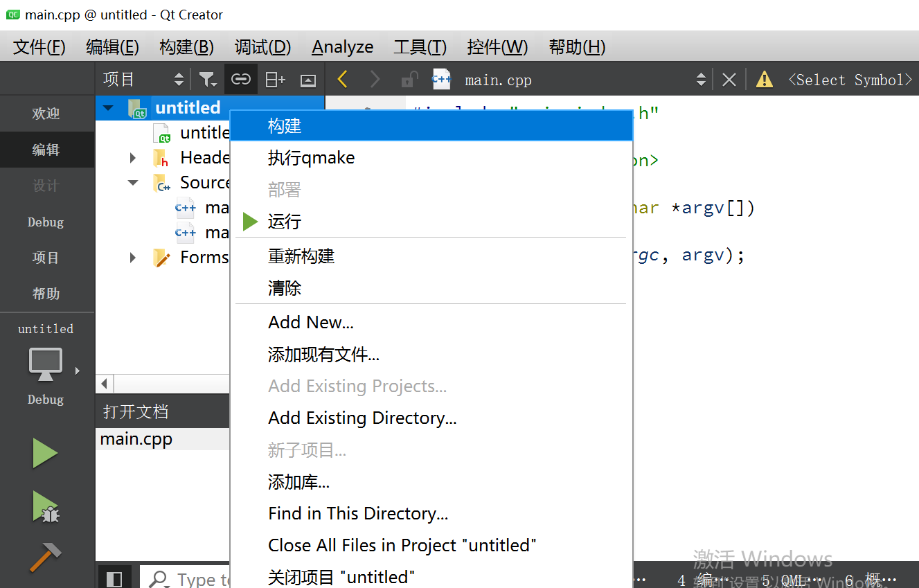This screenshot has width=919, height=588.
Task: Switch to the 项目 mode in sidebar
Action: 46,258
